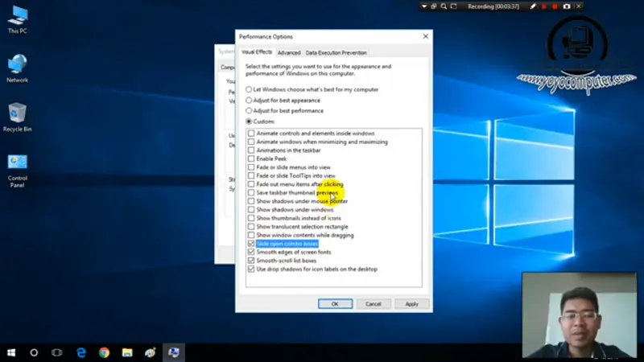Image resolution: width=644 pixels, height=362 pixels.
Task: Enable Fade or slide ToolTips into view
Action: 251,175
